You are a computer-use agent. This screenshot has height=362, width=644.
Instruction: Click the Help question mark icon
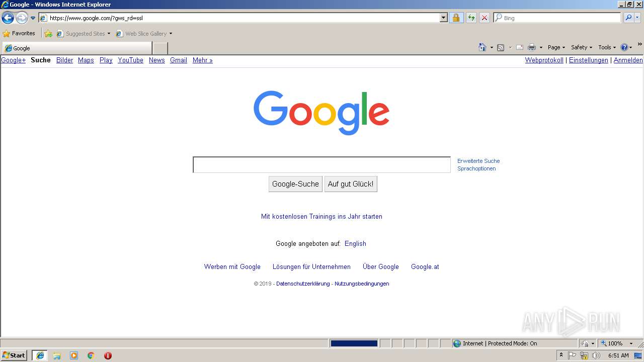tap(624, 47)
